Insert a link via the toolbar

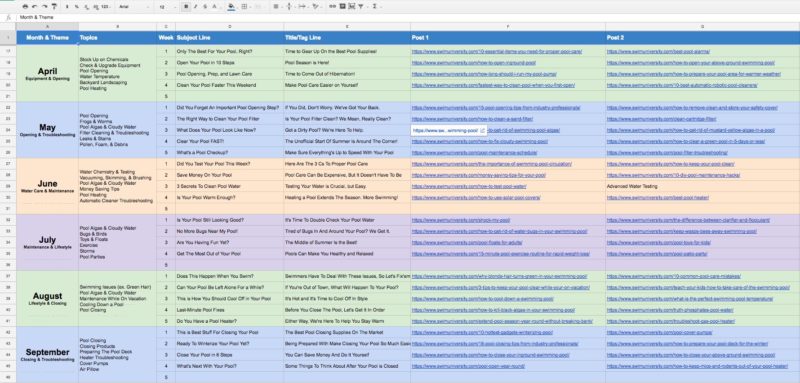tap(332, 7)
